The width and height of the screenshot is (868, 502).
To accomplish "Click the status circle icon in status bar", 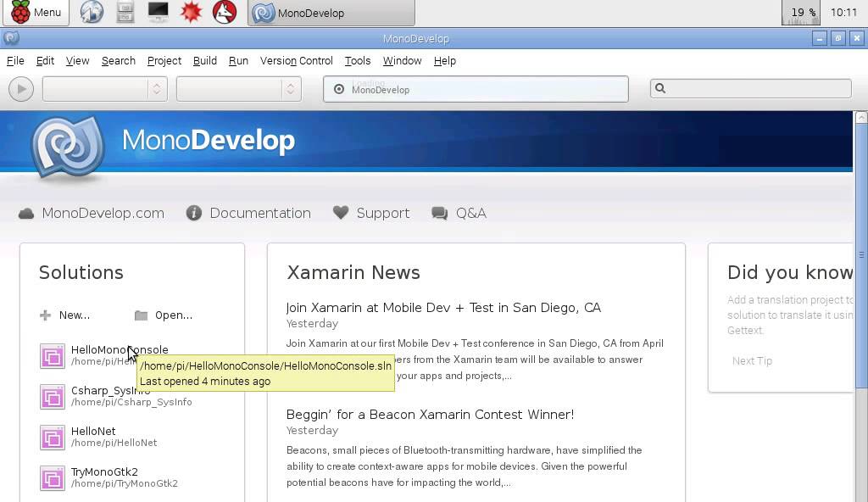I will [x=339, y=89].
